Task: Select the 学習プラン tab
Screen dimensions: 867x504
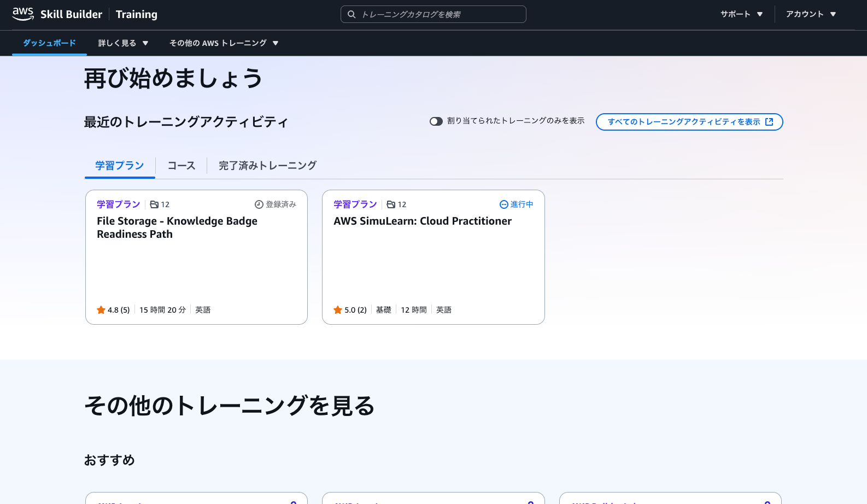Action: [x=120, y=166]
